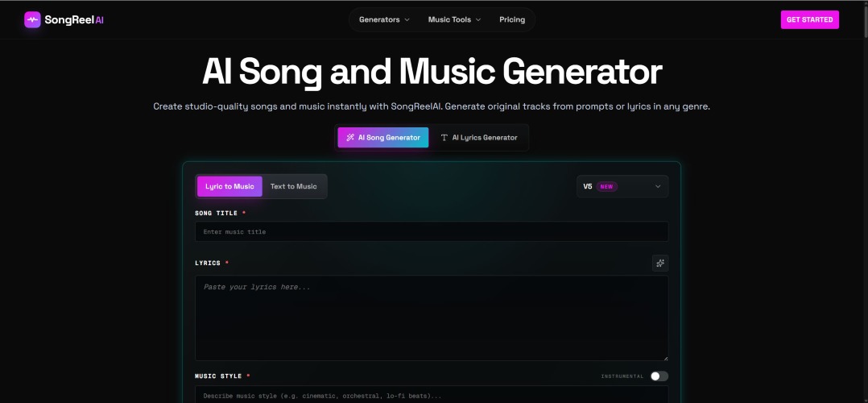Select the Lyric to Music mode
Screen dimensions: 868x403
coord(229,186)
